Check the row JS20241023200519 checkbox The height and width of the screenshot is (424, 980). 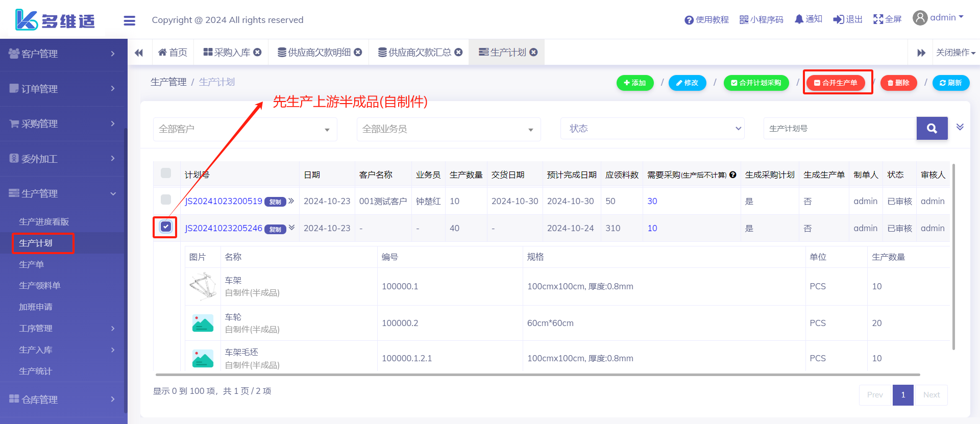(166, 199)
